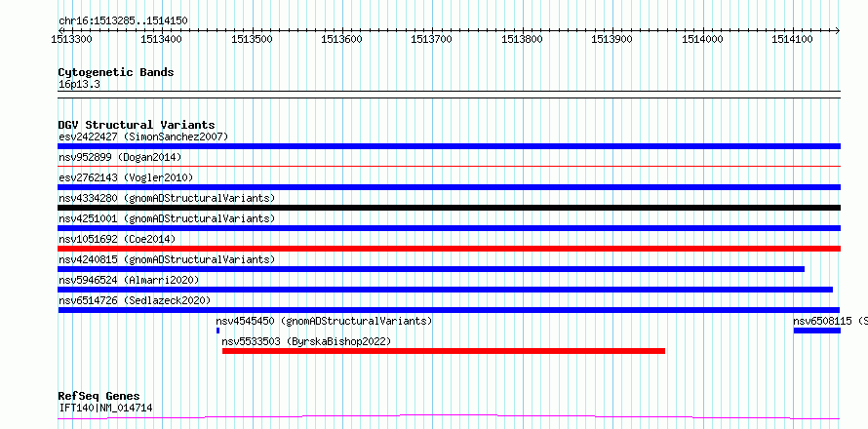The height and width of the screenshot is (429, 868).
Task: Click the red bar of nsv1051692
Action: 449,249
